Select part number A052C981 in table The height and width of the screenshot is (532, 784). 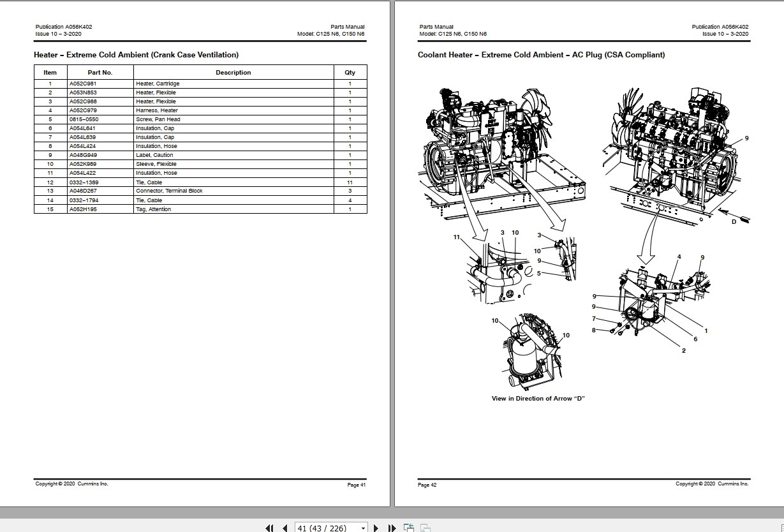83,84
